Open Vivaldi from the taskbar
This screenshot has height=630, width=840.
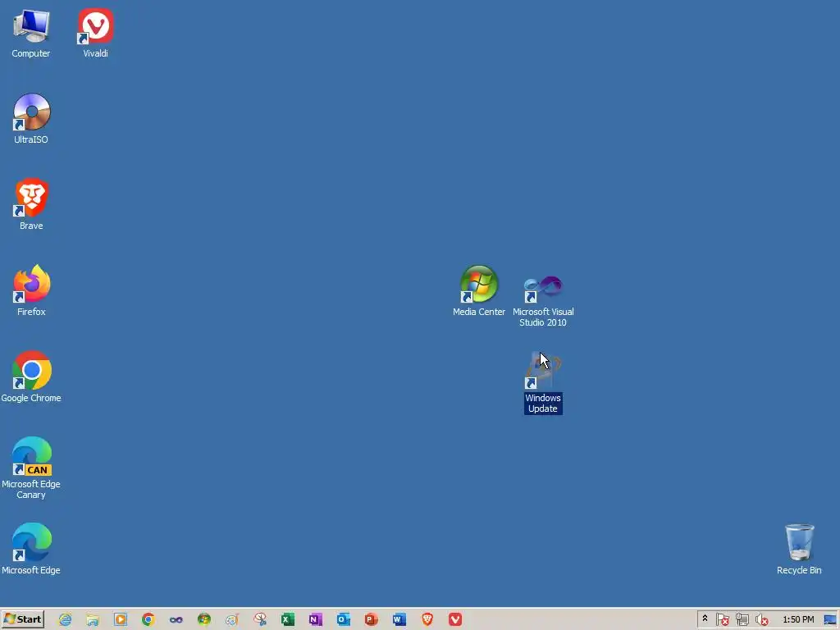(454, 620)
